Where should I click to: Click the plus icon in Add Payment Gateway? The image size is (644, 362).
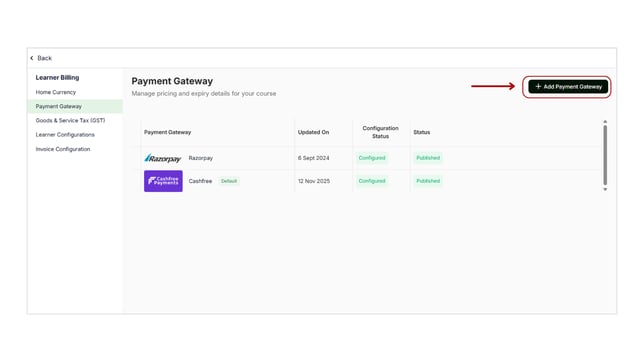(538, 86)
